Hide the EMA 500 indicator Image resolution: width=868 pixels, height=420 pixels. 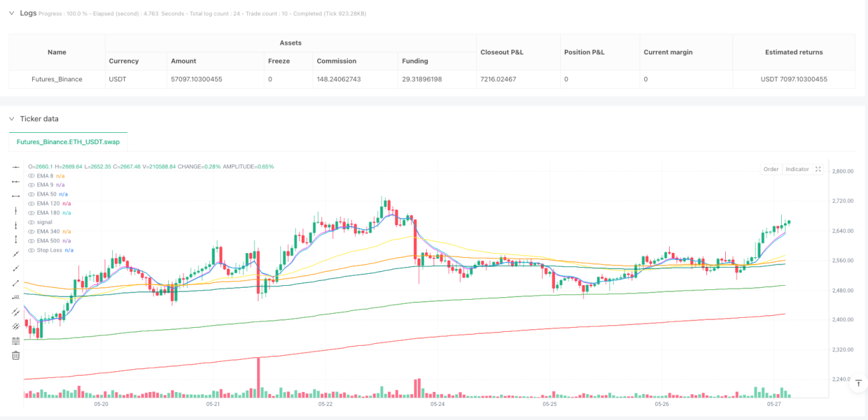[31, 240]
